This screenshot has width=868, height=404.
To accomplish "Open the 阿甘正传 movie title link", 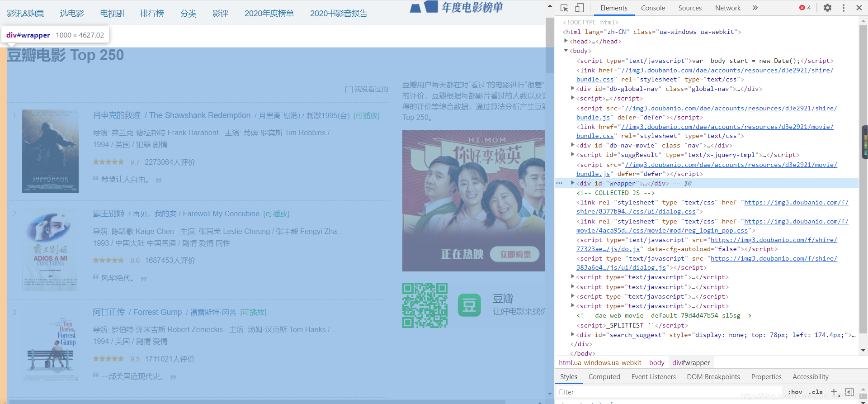I will coord(108,312).
